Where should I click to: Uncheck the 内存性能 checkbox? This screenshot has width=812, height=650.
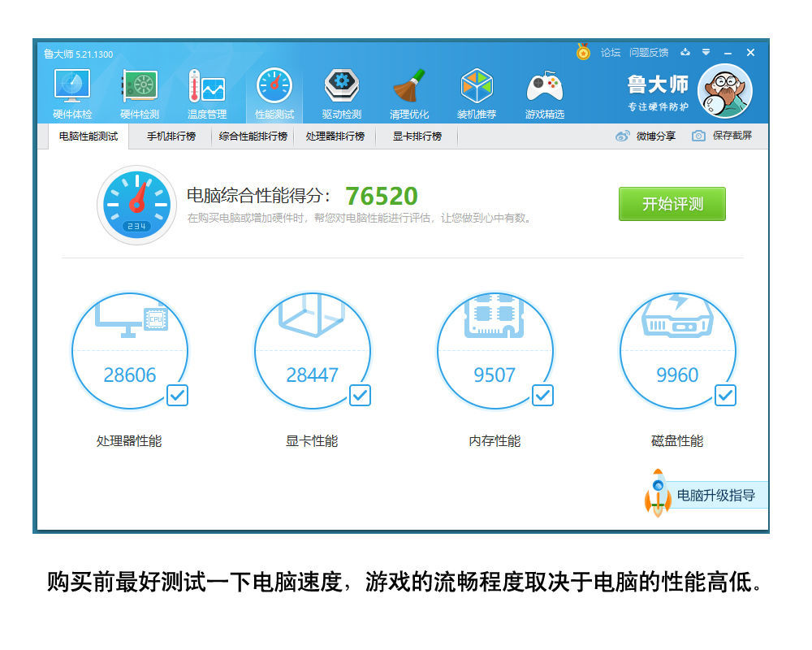point(542,396)
